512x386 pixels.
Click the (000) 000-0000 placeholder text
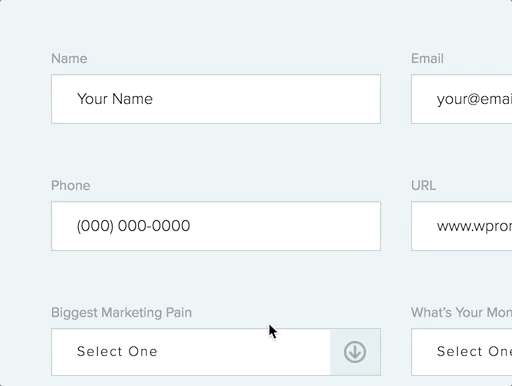click(x=133, y=226)
